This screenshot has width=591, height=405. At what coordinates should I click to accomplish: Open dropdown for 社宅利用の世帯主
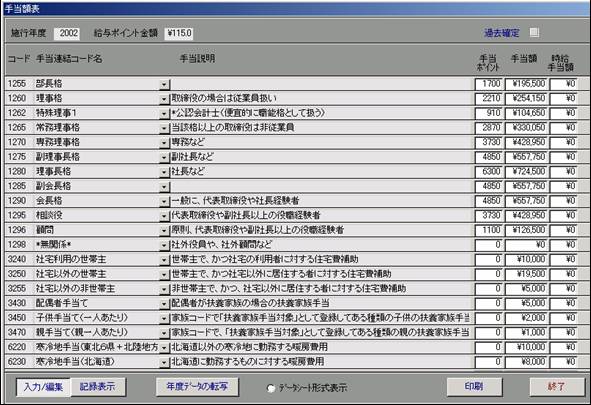tap(164, 260)
